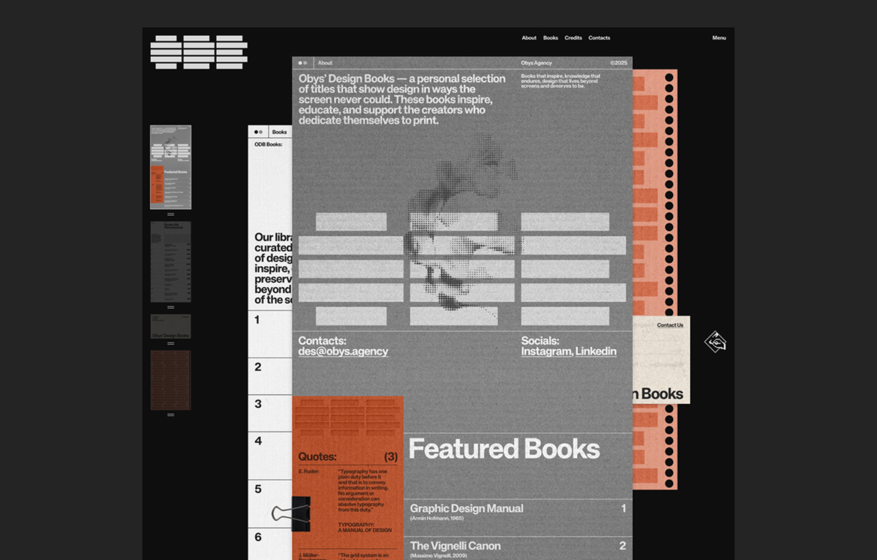The width and height of the screenshot is (877, 560).
Task: Click the des@obys.agency email link
Action: click(343, 352)
